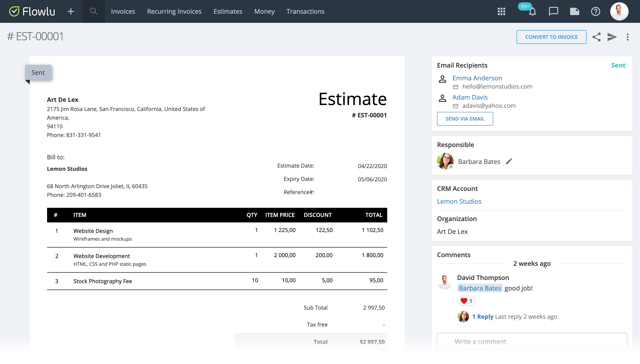Open the three-dot more options menu

click(627, 37)
